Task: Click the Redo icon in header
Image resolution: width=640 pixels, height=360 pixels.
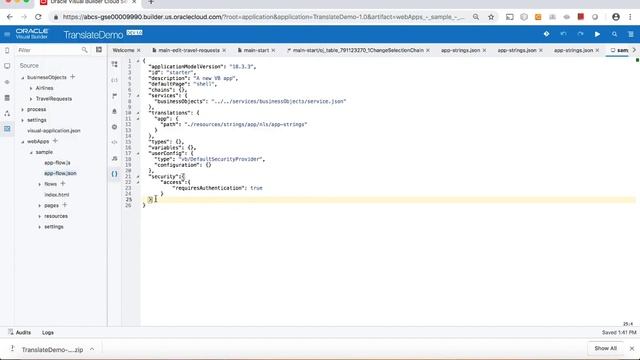Action: pyautogui.click(x=580, y=34)
